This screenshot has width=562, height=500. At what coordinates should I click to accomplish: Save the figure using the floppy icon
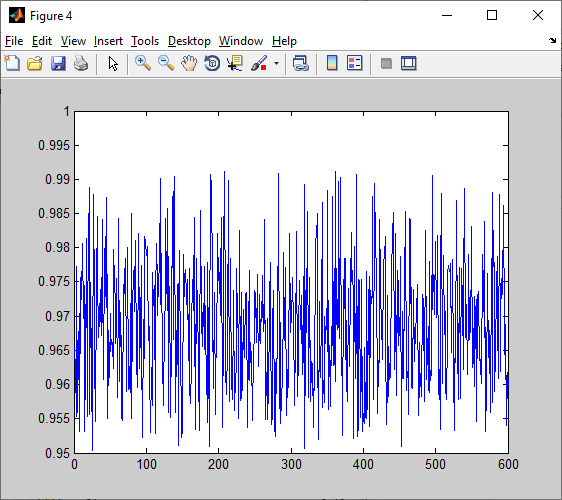(x=58, y=63)
